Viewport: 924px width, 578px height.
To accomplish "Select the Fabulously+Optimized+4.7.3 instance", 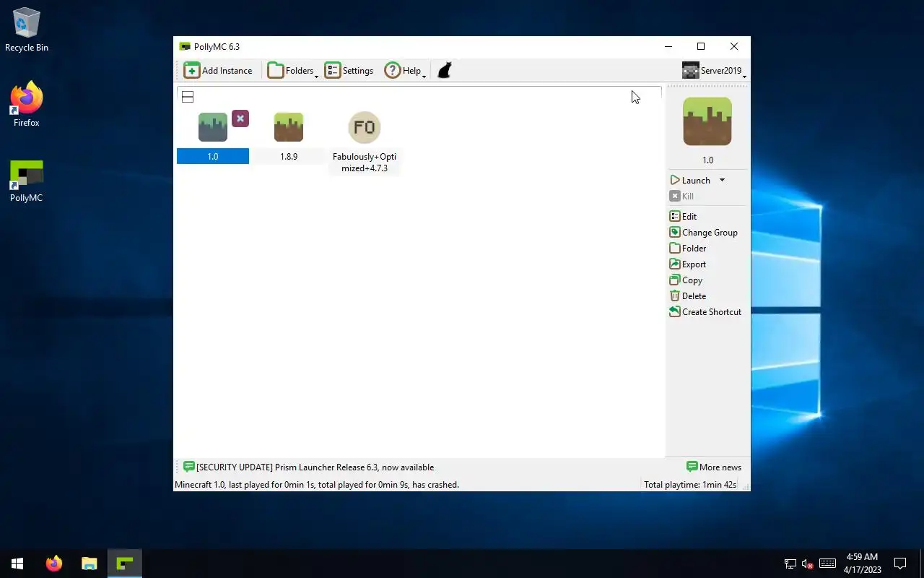I will tap(365, 142).
